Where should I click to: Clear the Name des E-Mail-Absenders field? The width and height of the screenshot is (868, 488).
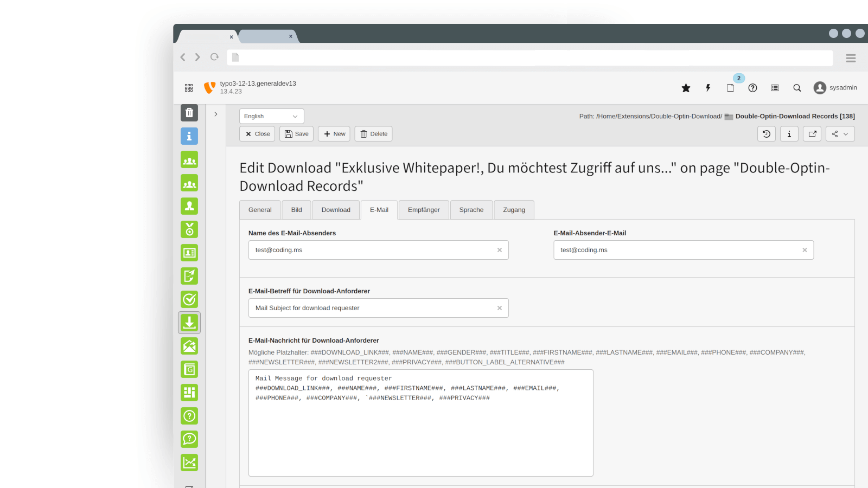coord(500,250)
